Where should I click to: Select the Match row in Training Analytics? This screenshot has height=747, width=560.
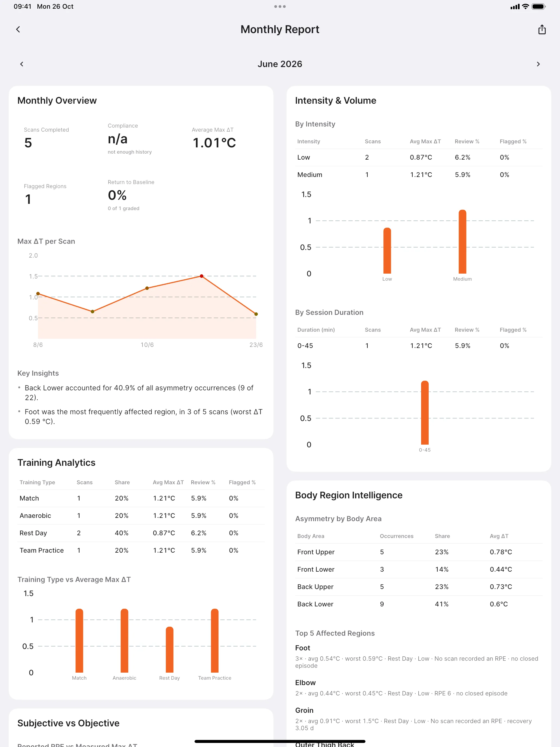(141, 498)
